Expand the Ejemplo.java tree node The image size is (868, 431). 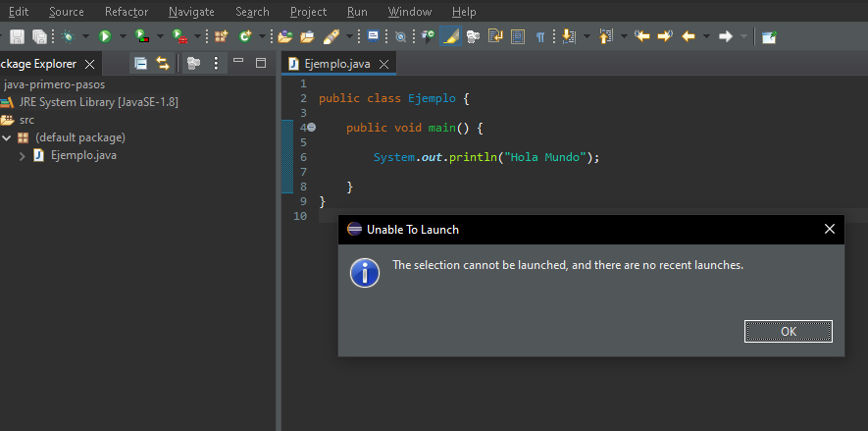click(x=24, y=155)
